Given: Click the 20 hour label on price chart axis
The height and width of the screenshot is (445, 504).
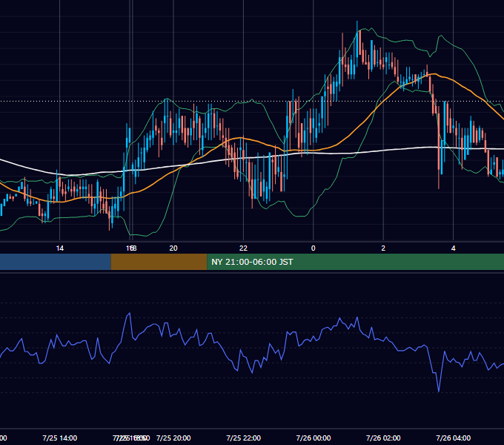Looking at the screenshot, I should (x=173, y=248).
